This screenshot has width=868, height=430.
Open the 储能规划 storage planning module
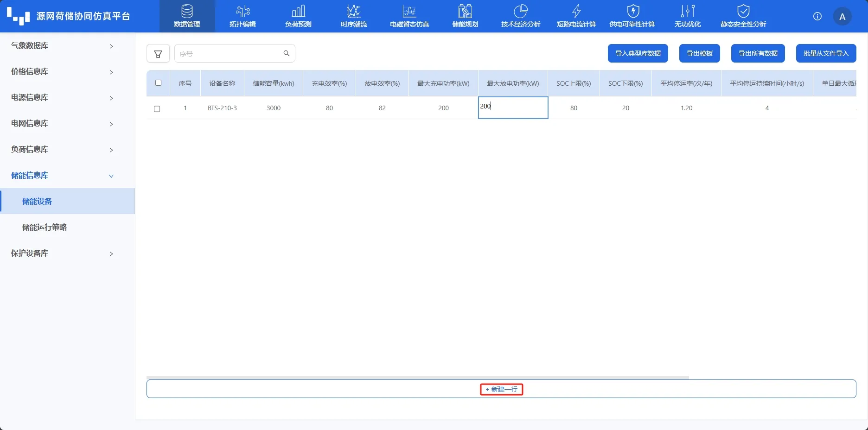(465, 16)
